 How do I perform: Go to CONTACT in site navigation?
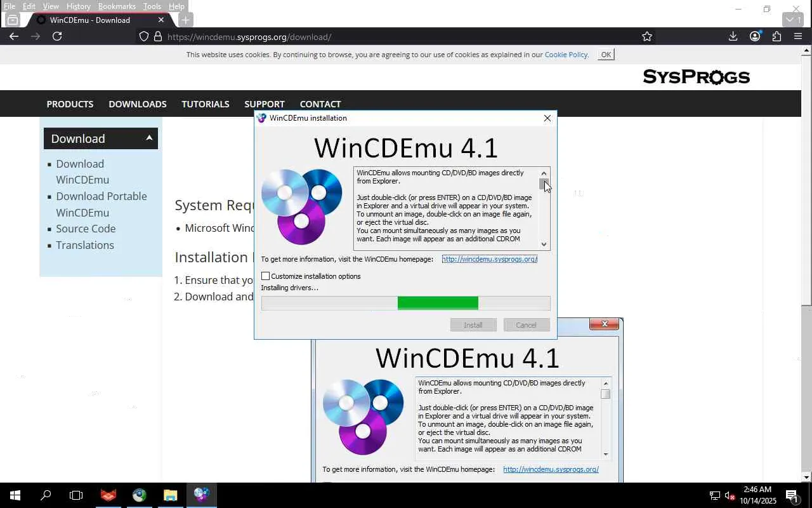pos(320,104)
